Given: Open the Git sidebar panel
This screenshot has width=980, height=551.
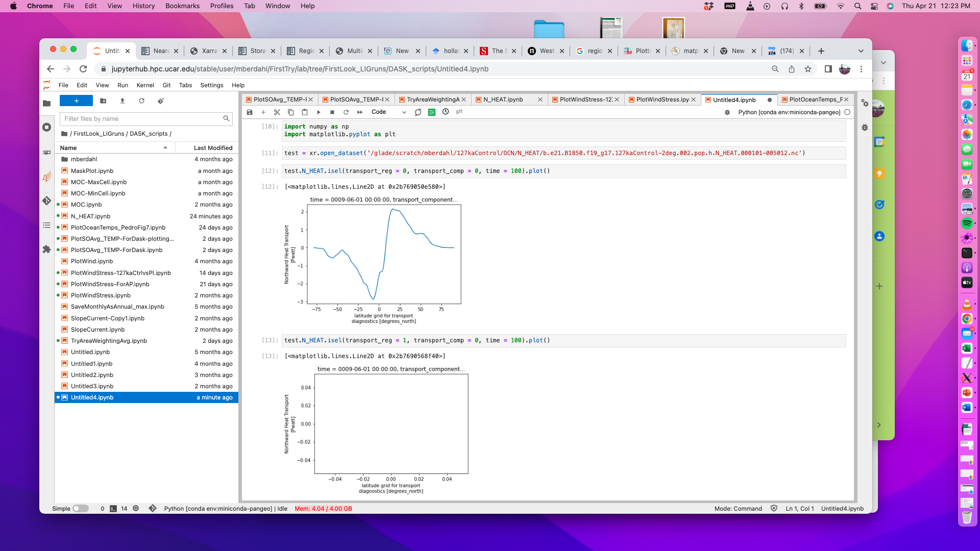Looking at the screenshot, I should (x=47, y=201).
